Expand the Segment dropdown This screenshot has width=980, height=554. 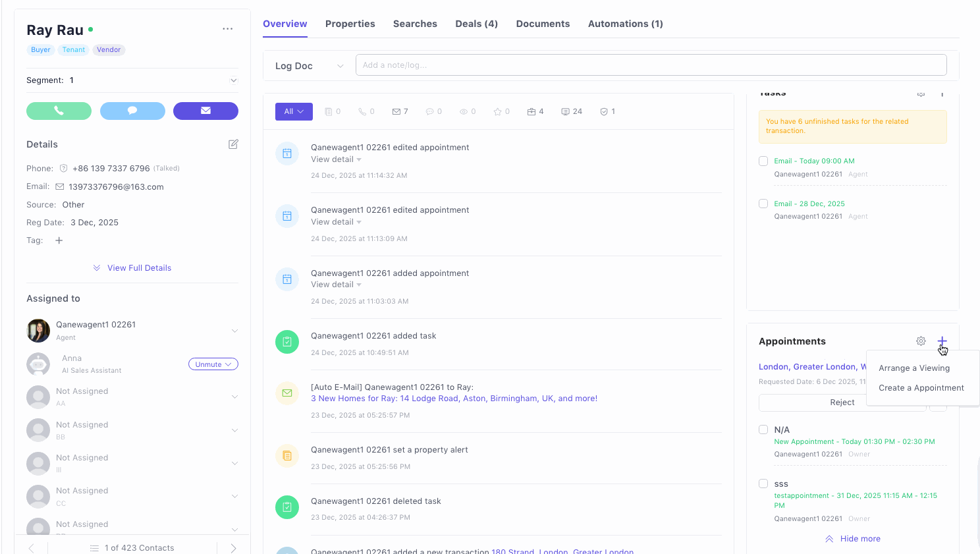tap(233, 80)
